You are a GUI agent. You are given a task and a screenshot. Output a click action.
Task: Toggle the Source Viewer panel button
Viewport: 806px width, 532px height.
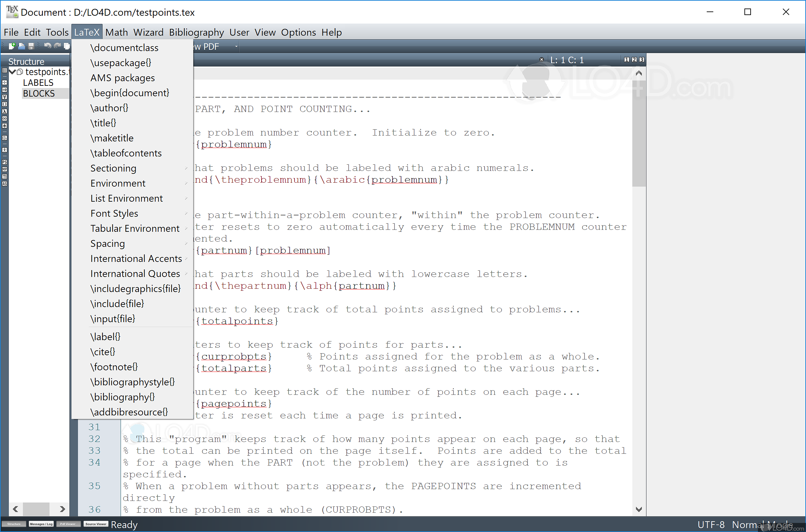click(96, 524)
